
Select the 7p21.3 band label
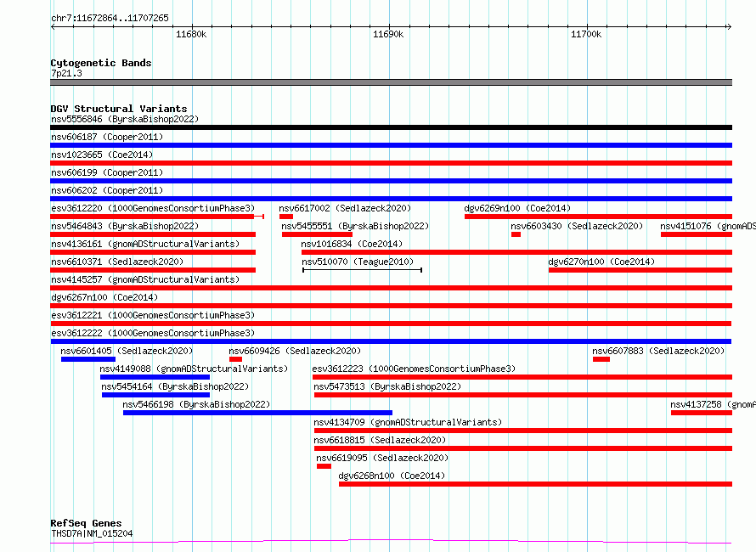(x=66, y=73)
